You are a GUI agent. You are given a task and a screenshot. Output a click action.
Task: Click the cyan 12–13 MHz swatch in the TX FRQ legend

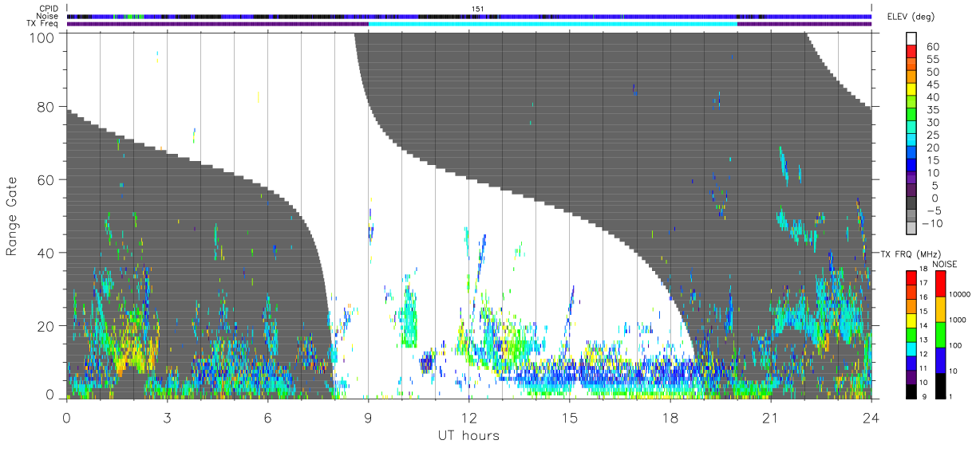tap(911, 348)
